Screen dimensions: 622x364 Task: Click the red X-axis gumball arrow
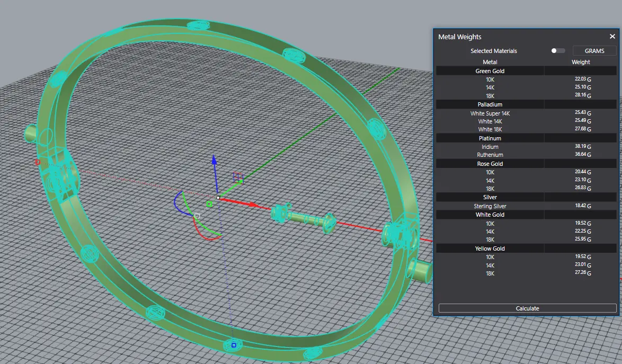tap(253, 204)
